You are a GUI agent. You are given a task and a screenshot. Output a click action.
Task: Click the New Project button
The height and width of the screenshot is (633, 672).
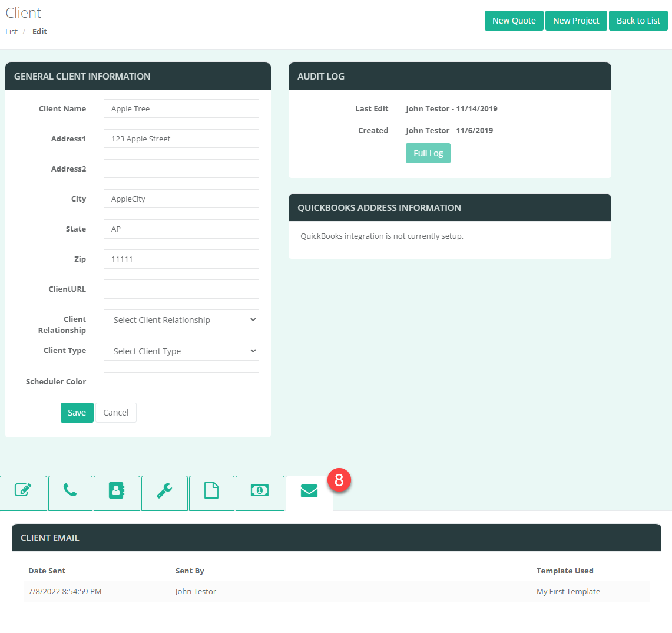pyautogui.click(x=576, y=21)
